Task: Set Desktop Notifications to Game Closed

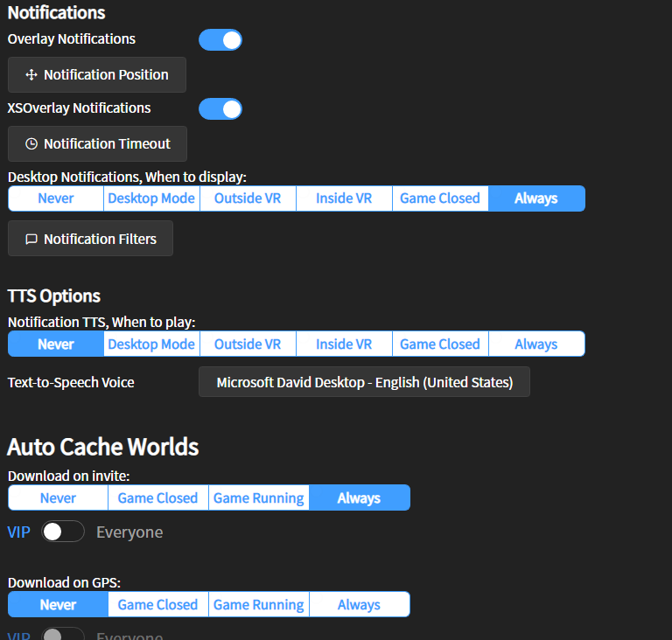Action: [x=440, y=198]
